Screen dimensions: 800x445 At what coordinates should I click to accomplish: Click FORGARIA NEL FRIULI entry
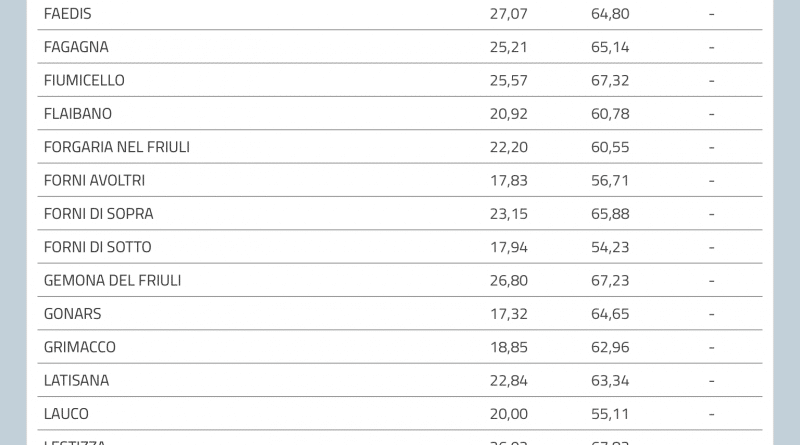point(116,147)
